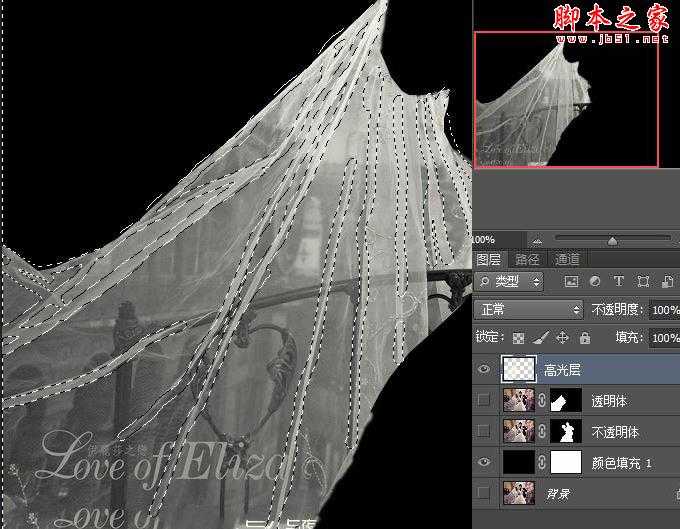
Task: Select layer named 背景
Action: click(557, 494)
